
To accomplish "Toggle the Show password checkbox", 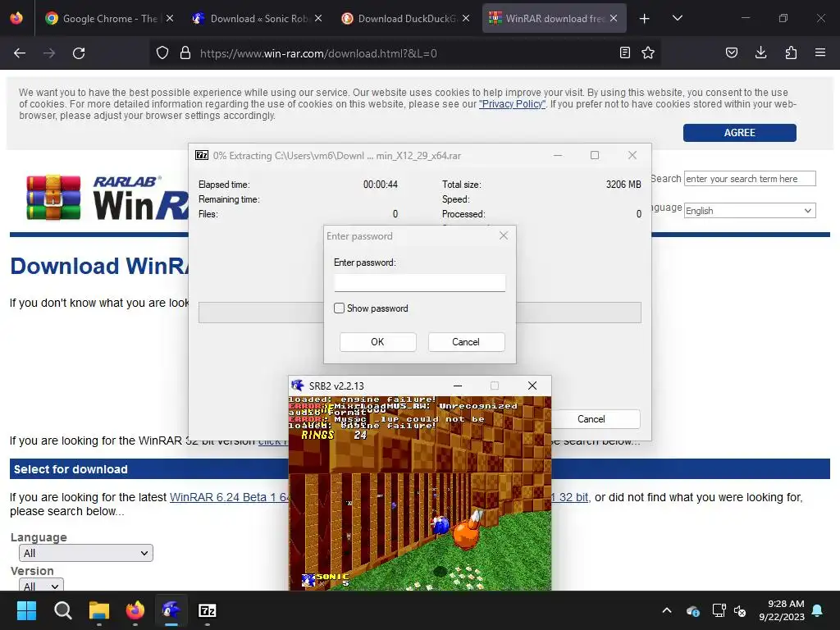I will [339, 308].
